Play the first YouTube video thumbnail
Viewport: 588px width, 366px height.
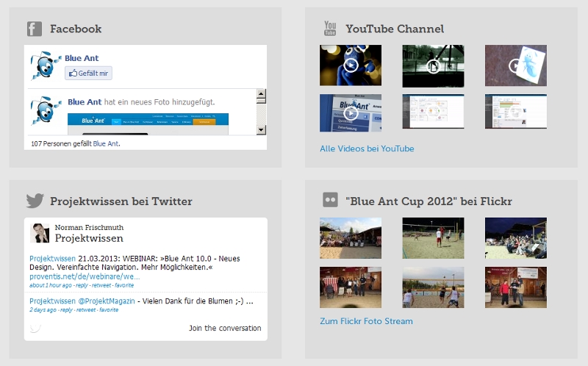(x=351, y=65)
